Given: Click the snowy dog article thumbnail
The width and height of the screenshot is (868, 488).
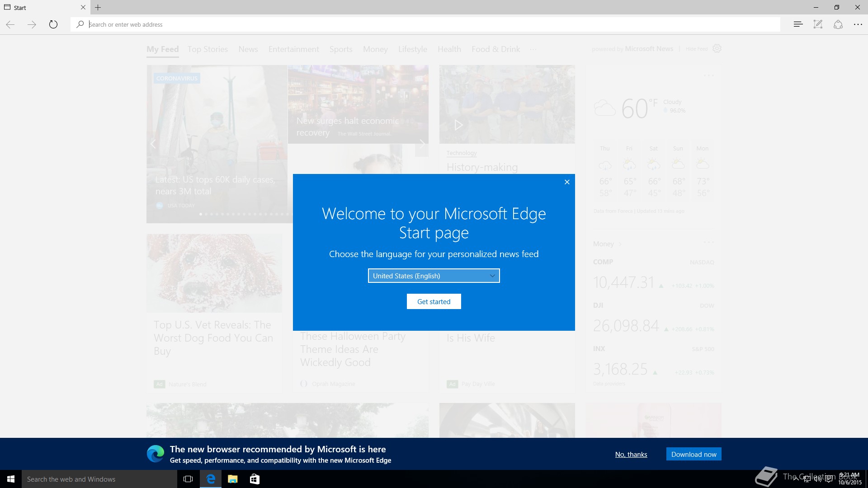Looking at the screenshot, I should pos(214,273).
